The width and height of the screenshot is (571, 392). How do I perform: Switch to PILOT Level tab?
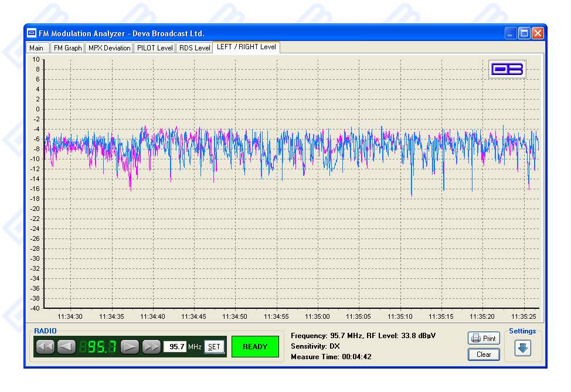coord(155,48)
